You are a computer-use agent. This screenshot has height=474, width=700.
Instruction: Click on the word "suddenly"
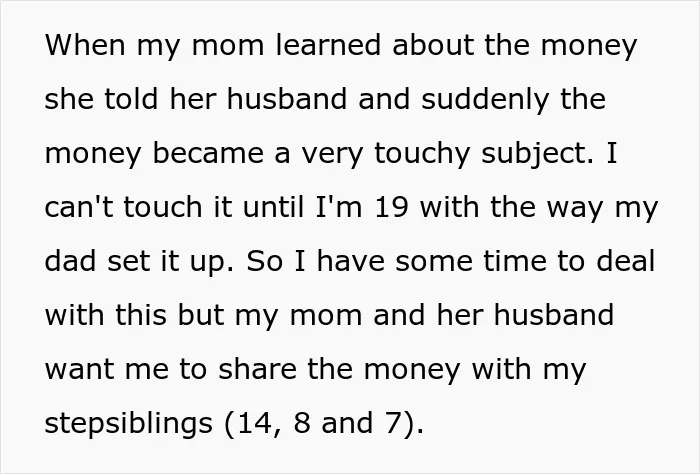click(x=485, y=100)
